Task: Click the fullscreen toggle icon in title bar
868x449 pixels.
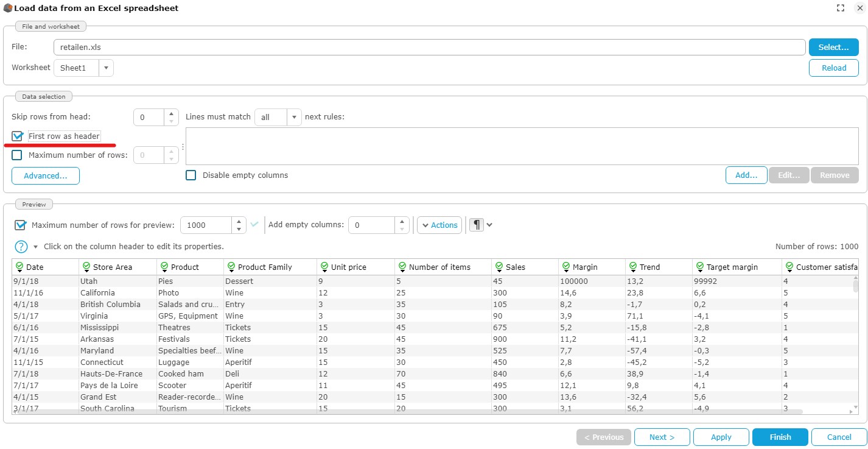Action: point(841,8)
